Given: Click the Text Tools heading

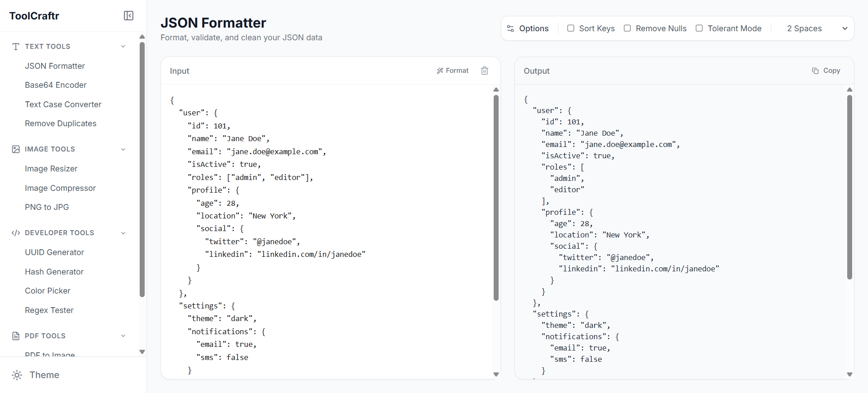Looking at the screenshot, I should [47, 47].
